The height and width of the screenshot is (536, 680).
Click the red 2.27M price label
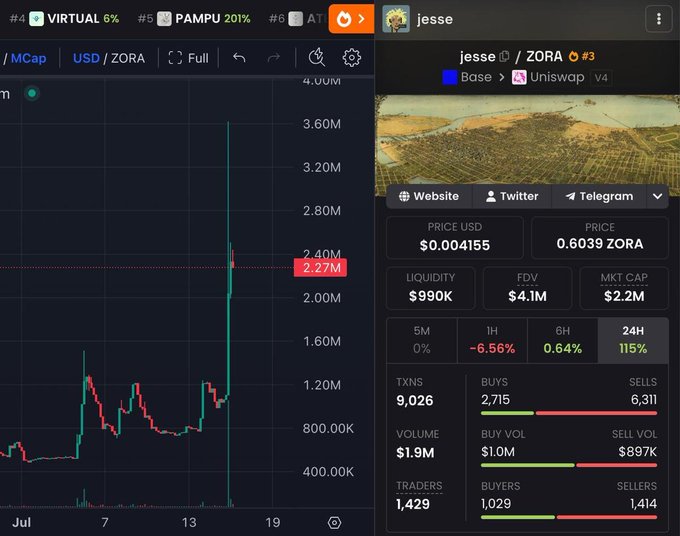tap(320, 268)
